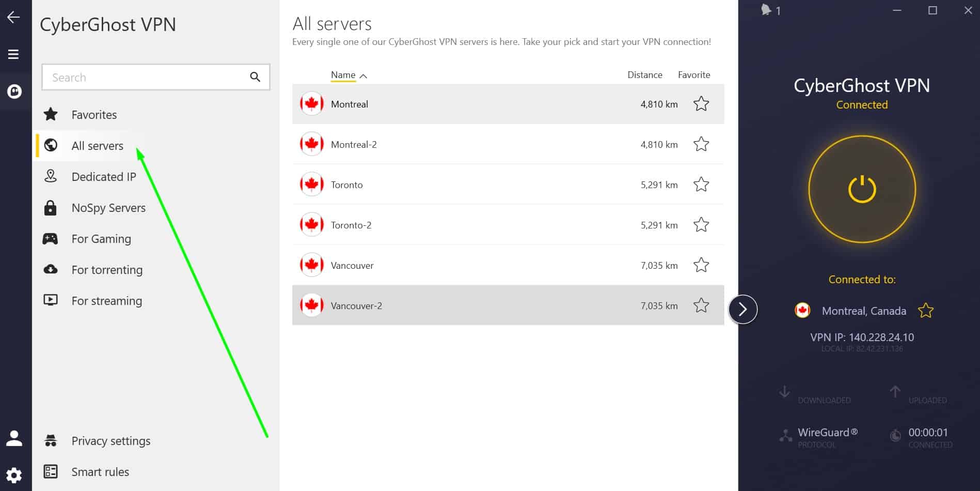980x491 pixels.
Task: Open For torrenting servers
Action: pyautogui.click(x=107, y=270)
